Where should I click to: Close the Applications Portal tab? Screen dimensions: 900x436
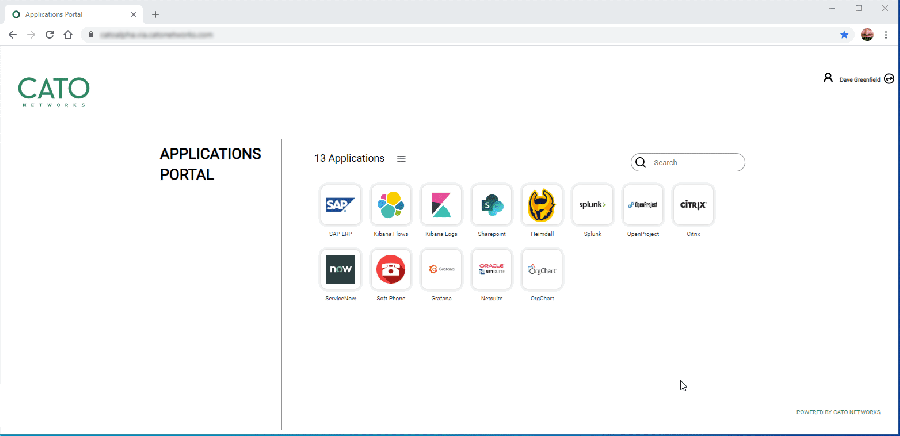(133, 14)
